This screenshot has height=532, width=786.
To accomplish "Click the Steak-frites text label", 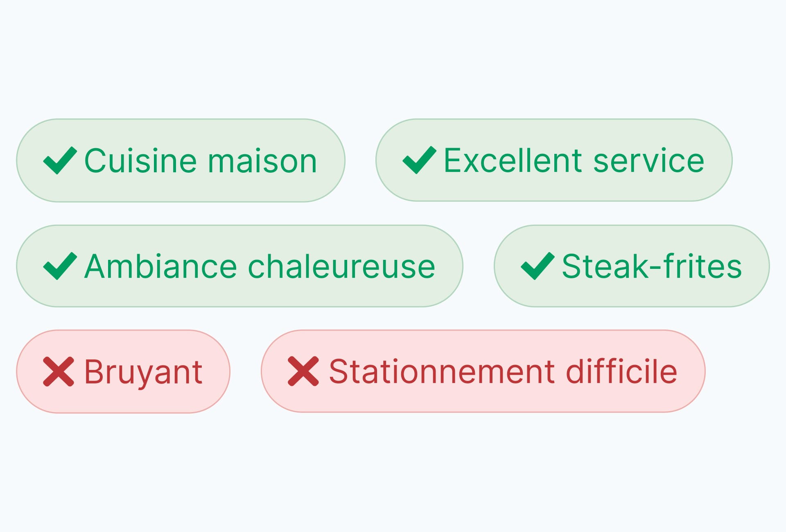I will tap(652, 266).
